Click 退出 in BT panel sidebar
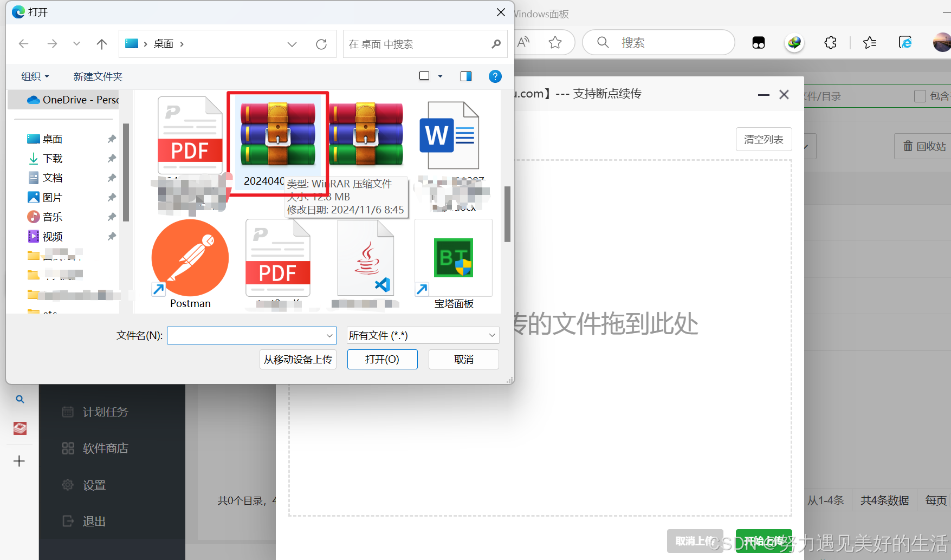The width and height of the screenshot is (951, 560). click(94, 521)
